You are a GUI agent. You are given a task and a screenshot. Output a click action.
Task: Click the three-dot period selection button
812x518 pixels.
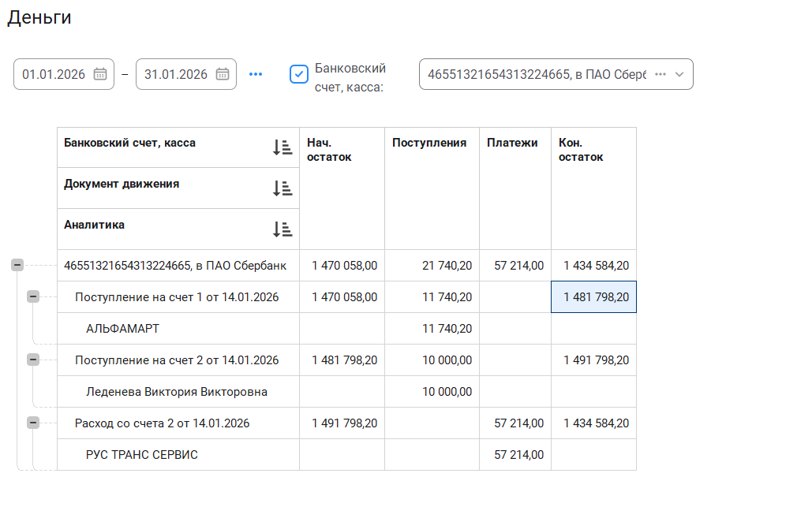[x=255, y=74]
